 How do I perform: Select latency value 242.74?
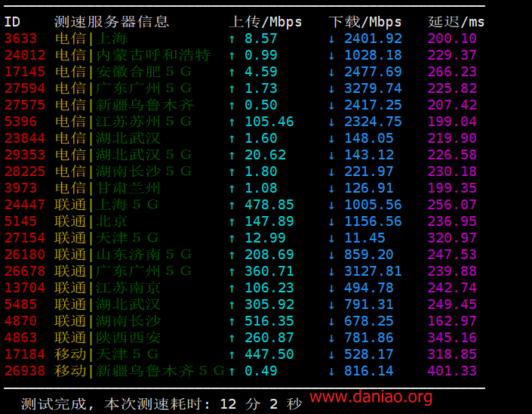pos(452,288)
